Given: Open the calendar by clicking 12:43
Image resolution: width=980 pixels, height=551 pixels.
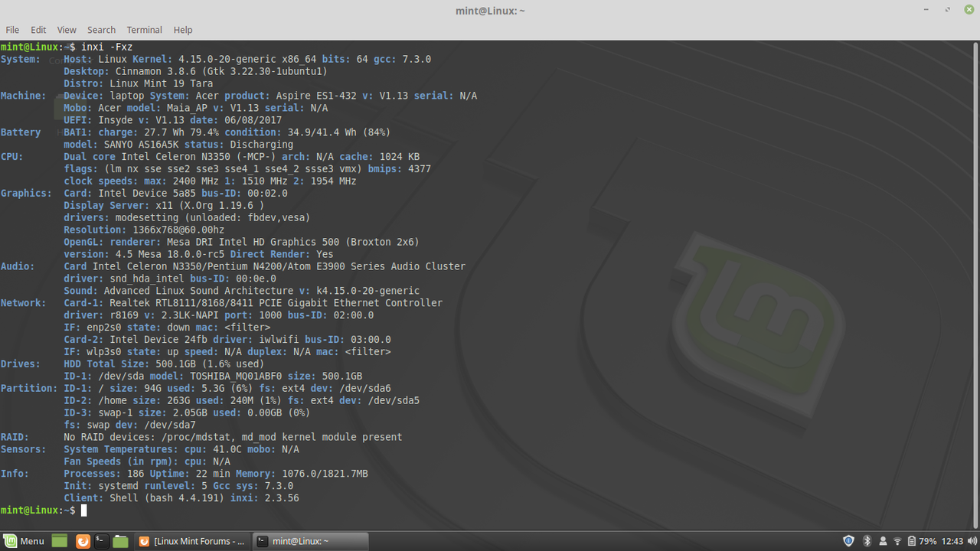Looking at the screenshot, I should coord(952,541).
